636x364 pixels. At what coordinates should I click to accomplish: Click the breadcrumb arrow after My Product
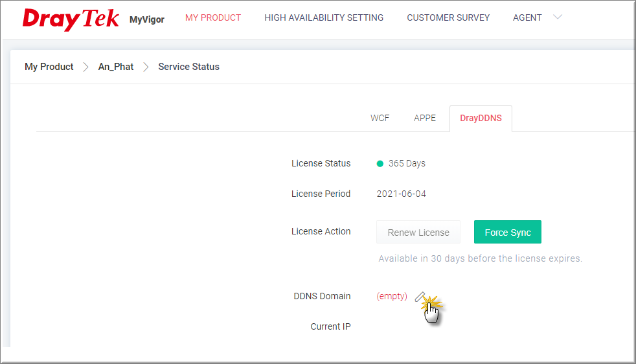click(86, 67)
